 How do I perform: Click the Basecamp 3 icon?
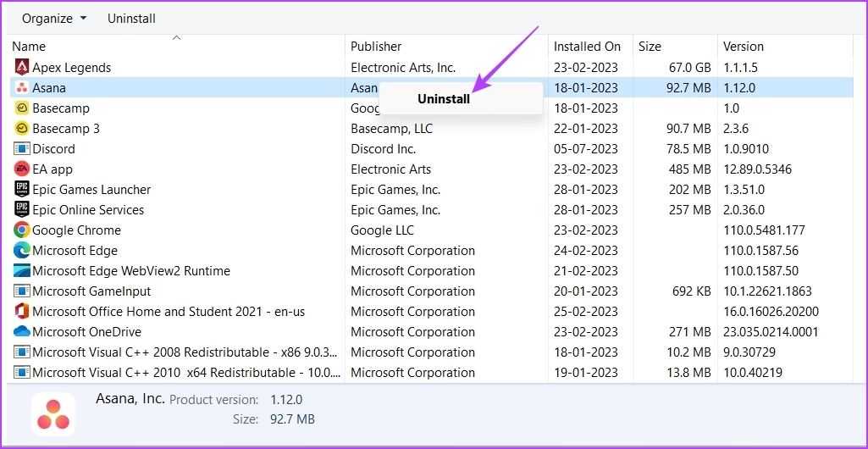point(22,129)
